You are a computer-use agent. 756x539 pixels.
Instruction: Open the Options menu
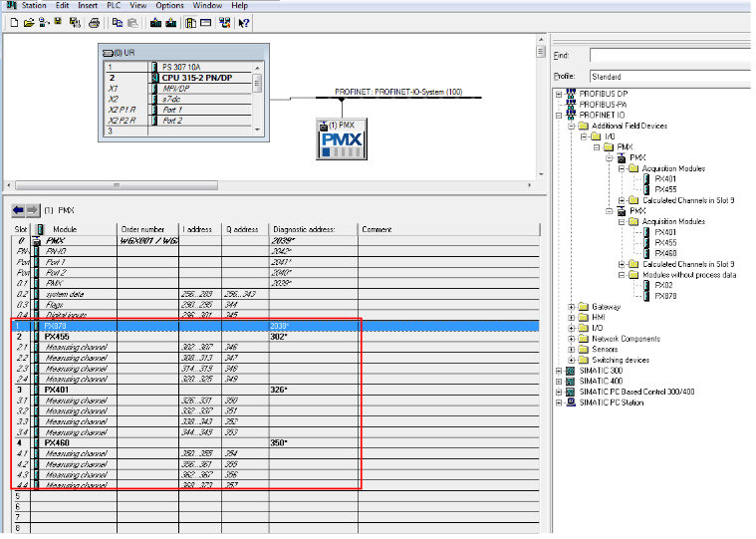tap(169, 5)
